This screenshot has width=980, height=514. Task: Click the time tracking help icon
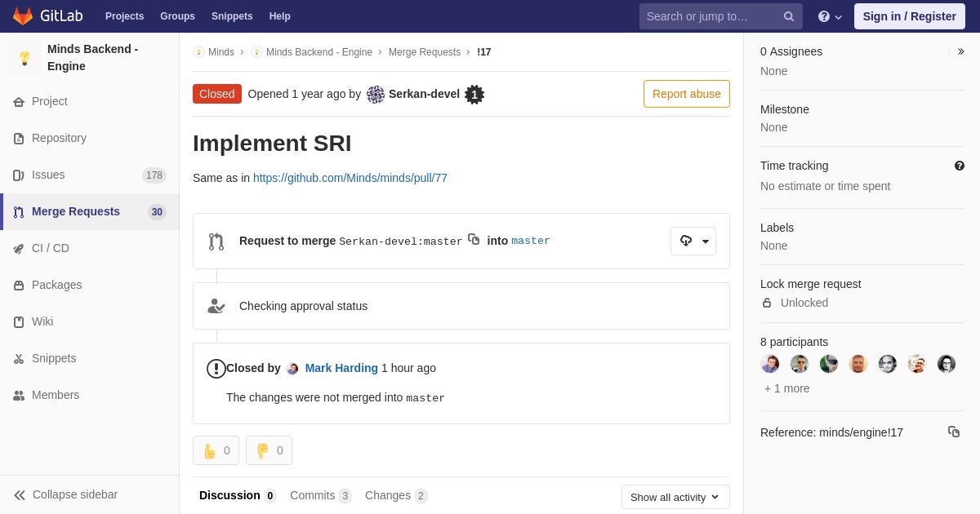[960, 166]
